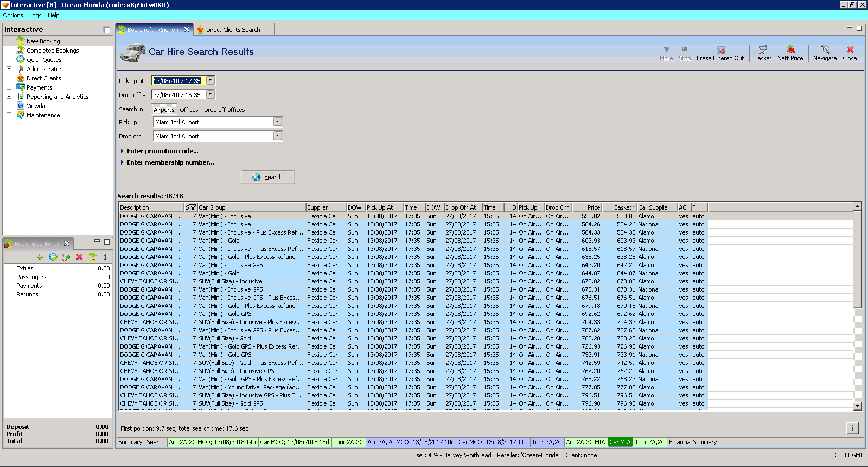
Task: Click the blue info icon in Booking contents
Action: coord(105,257)
